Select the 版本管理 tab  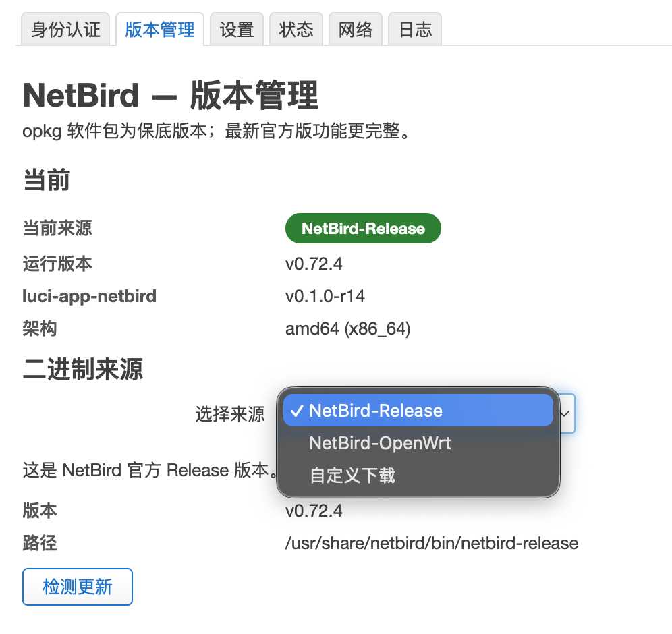point(160,29)
